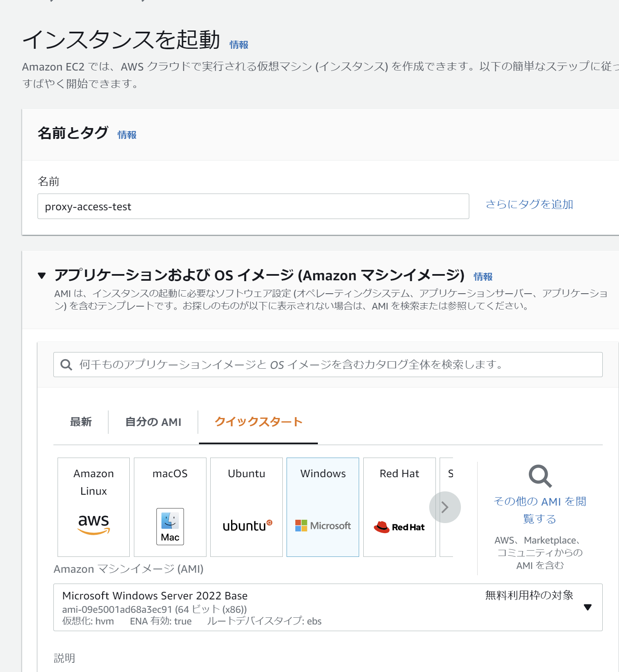Click the search icon in AMI catalog field
This screenshot has height=672, width=619.
click(x=66, y=365)
